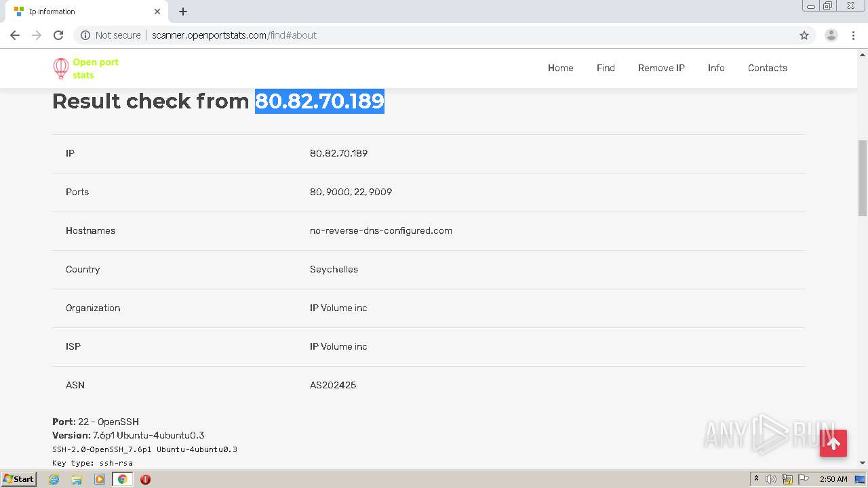868x488 pixels.
Task: Click the taskbar clock showing 2:50 AM
Action: [x=833, y=479]
